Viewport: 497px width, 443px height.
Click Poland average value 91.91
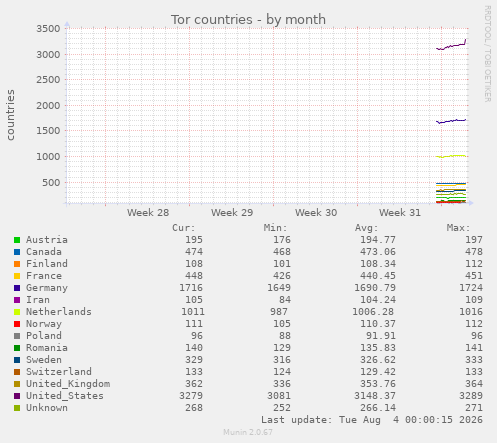pos(381,336)
